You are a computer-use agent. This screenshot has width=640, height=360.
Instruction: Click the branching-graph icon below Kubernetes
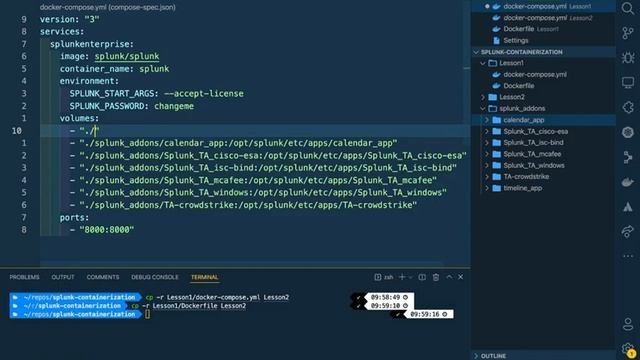tap(628, 157)
